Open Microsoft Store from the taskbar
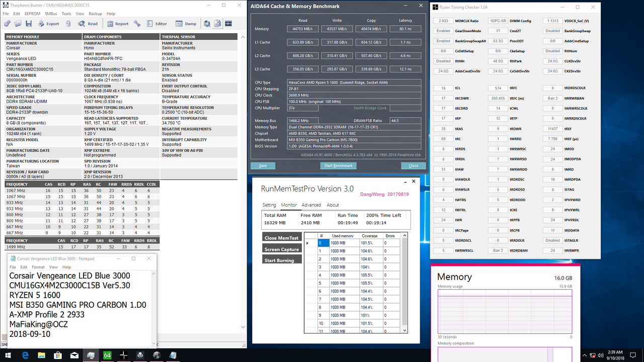This screenshot has height=362, width=644. pos(58,355)
